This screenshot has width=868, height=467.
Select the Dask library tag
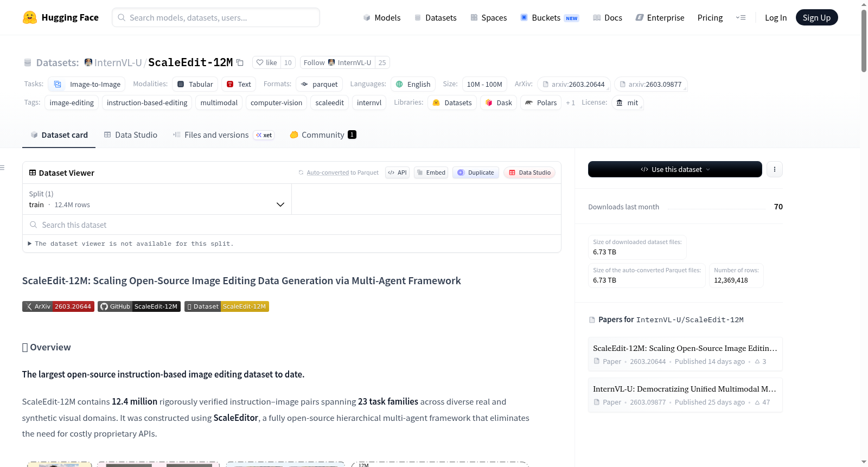(499, 103)
